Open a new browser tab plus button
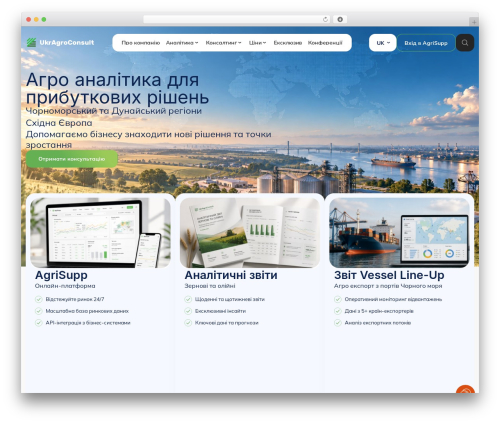Screen dimensions: 500x423 pyautogui.click(x=474, y=22)
